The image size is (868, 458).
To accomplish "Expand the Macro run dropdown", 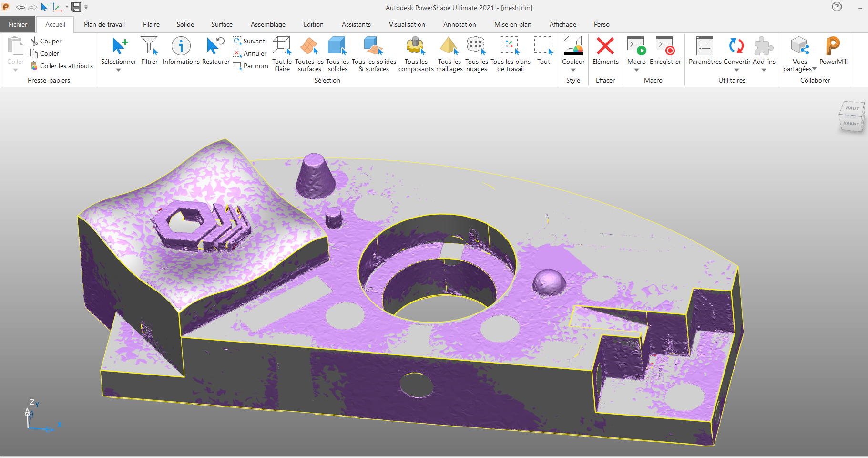I will click(636, 70).
